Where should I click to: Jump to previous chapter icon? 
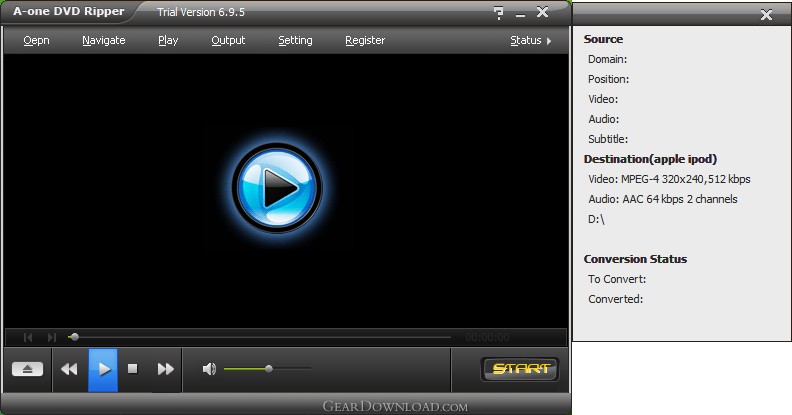point(28,337)
